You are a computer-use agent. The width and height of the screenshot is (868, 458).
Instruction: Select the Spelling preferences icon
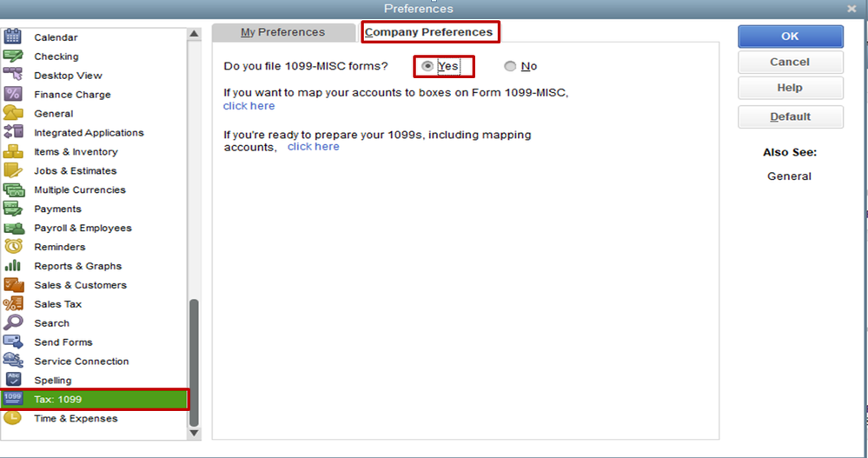pyautogui.click(x=13, y=380)
